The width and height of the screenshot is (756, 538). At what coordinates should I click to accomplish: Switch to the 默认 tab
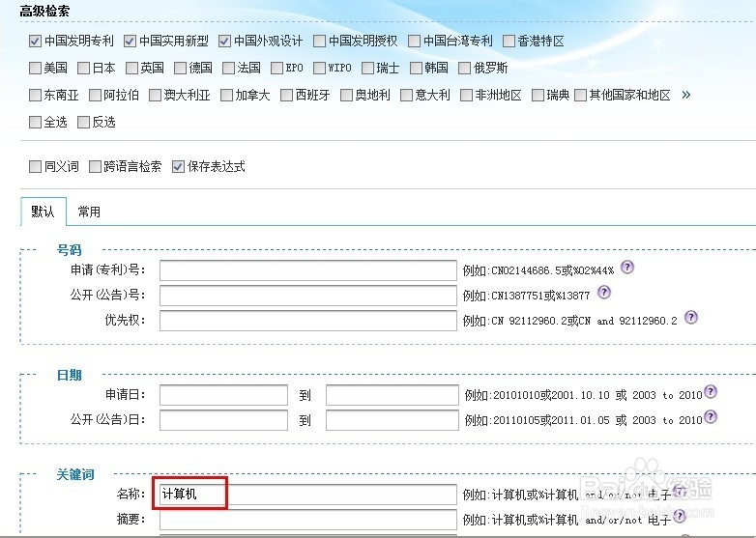pos(44,212)
